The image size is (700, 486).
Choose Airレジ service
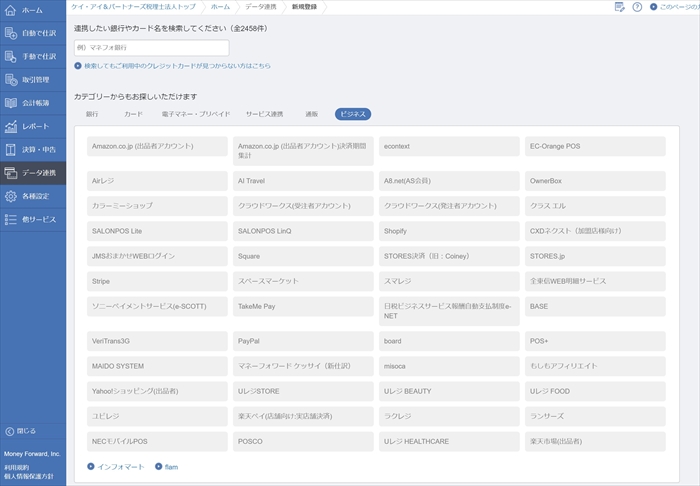click(157, 181)
